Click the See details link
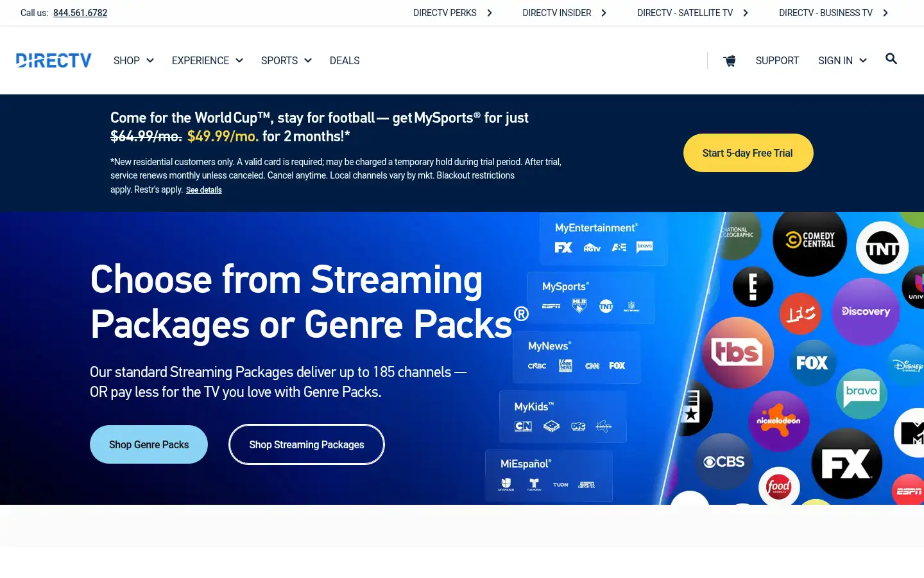This screenshot has height=578, width=924. [x=204, y=190]
